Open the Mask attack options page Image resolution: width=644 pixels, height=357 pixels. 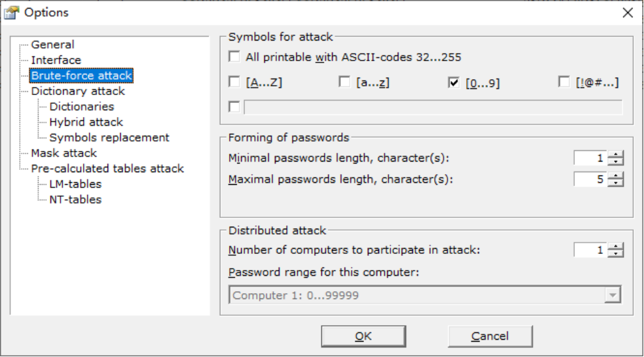coord(64,153)
